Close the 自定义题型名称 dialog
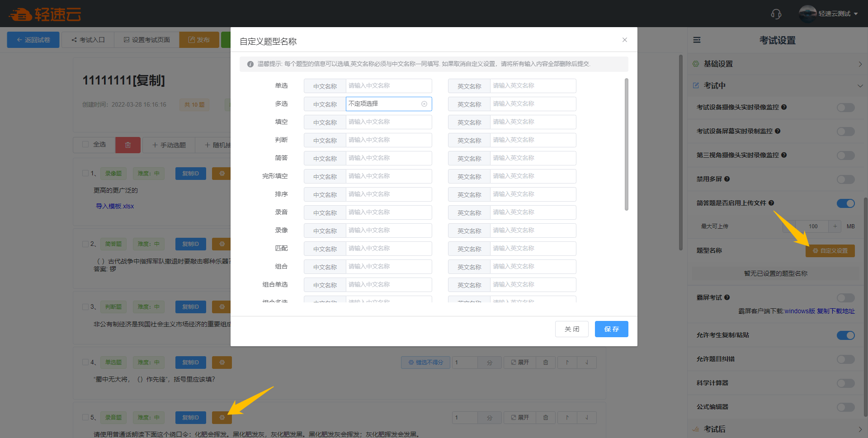 coord(624,40)
